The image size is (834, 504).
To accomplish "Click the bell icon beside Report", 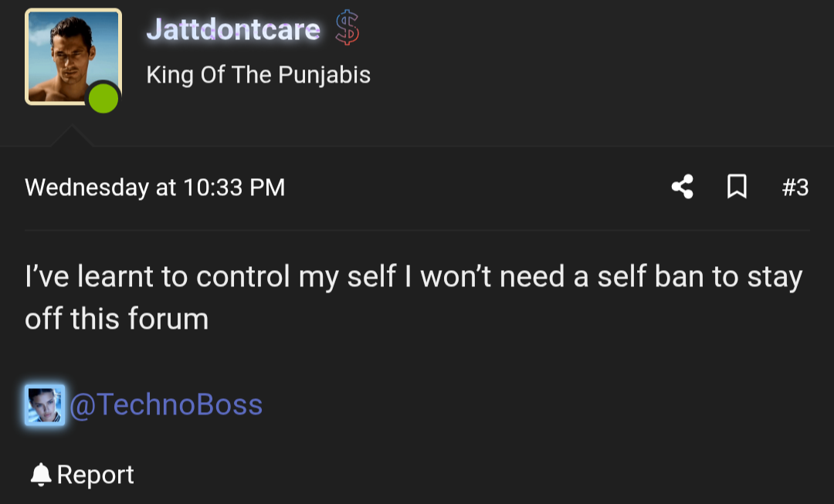I will click(40, 475).
